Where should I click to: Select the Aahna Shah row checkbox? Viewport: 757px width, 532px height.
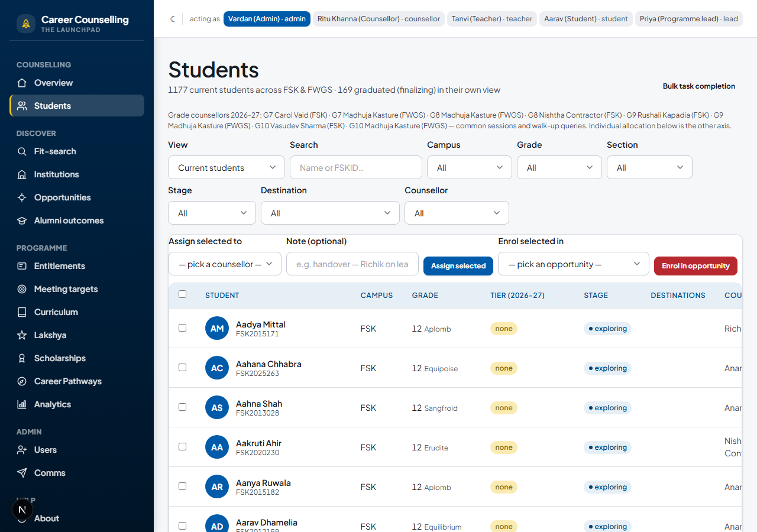(182, 407)
